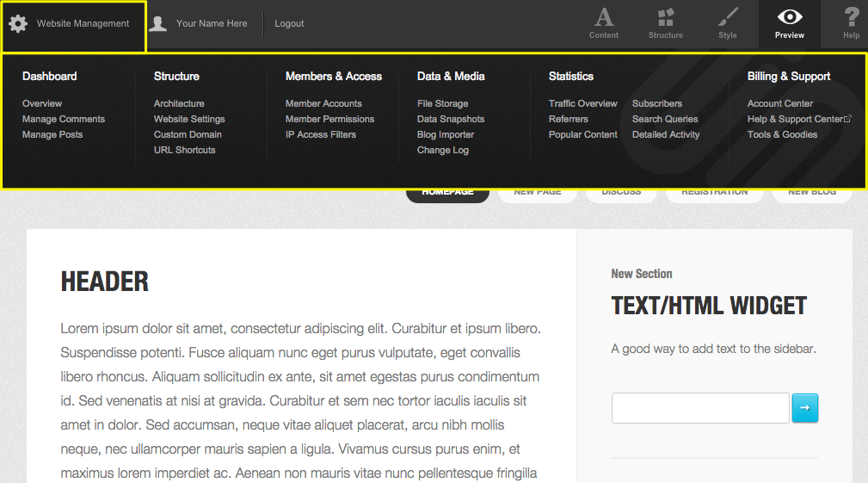The image size is (868, 483).
Task: Open Member Permissions menu entry
Action: click(x=329, y=119)
